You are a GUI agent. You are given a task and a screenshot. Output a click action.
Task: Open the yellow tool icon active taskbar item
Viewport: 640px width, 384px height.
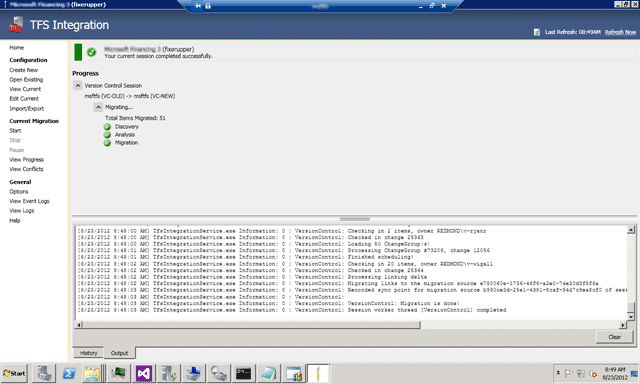point(318,373)
